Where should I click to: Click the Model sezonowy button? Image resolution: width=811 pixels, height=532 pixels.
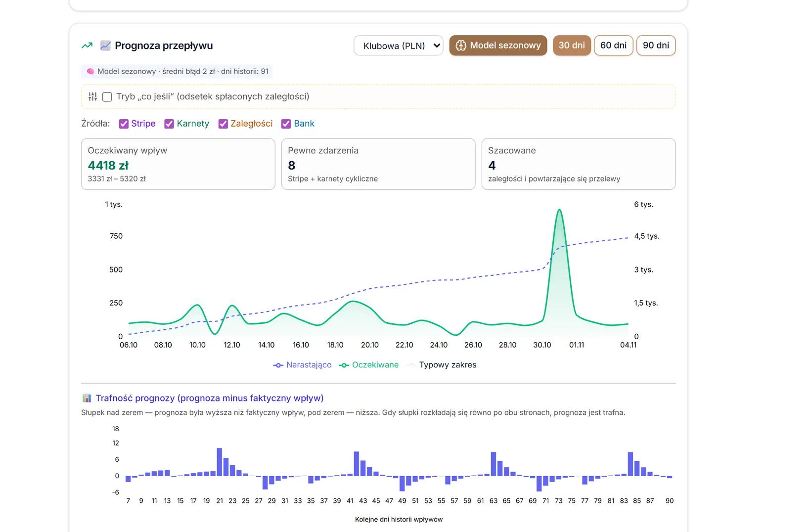(x=498, y=45)
